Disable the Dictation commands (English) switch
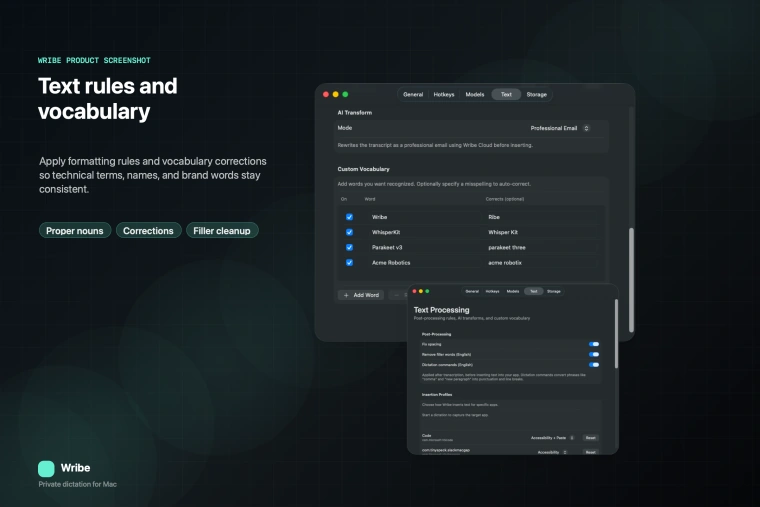Screen dimensions: 760x507 tap(594, 364)
